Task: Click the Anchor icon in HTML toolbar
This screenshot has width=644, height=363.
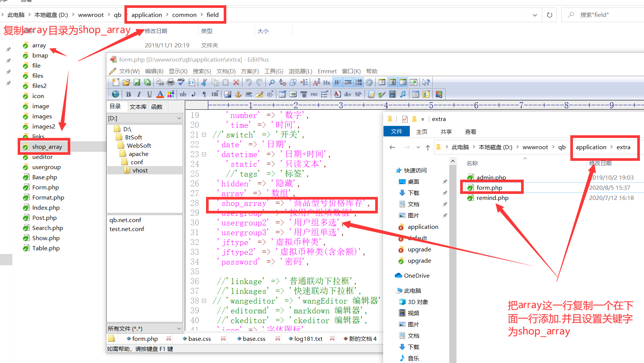Action: [x=238, y=94]
